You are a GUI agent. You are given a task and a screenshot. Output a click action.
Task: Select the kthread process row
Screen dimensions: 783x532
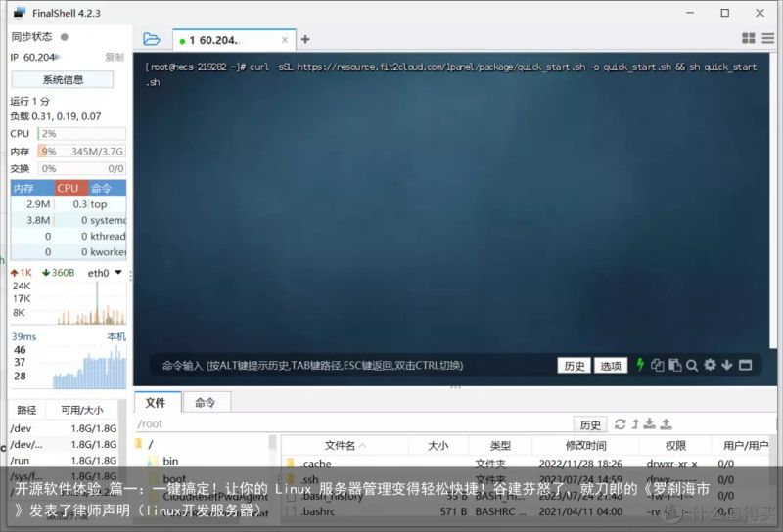pyautogui.click(x=69, y=236)
